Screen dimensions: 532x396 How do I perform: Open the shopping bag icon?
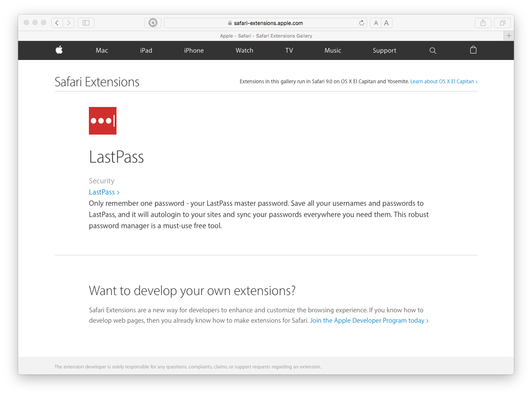coord(473,50)
